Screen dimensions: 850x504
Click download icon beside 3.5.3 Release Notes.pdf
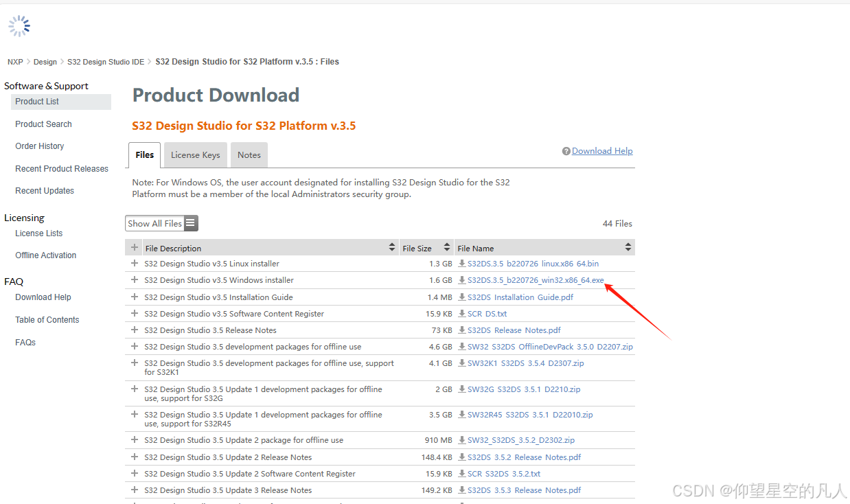point(462,490)
